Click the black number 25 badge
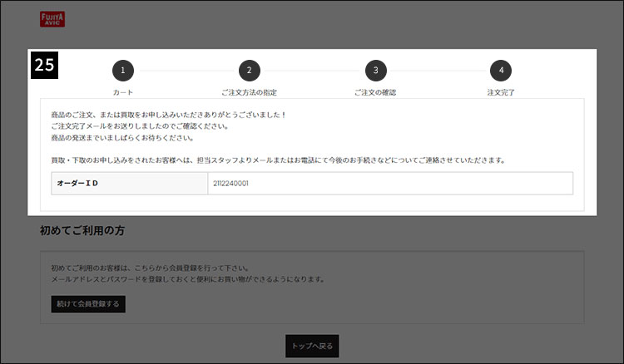Viewport: 624px width, 364px height. point(45,66)
